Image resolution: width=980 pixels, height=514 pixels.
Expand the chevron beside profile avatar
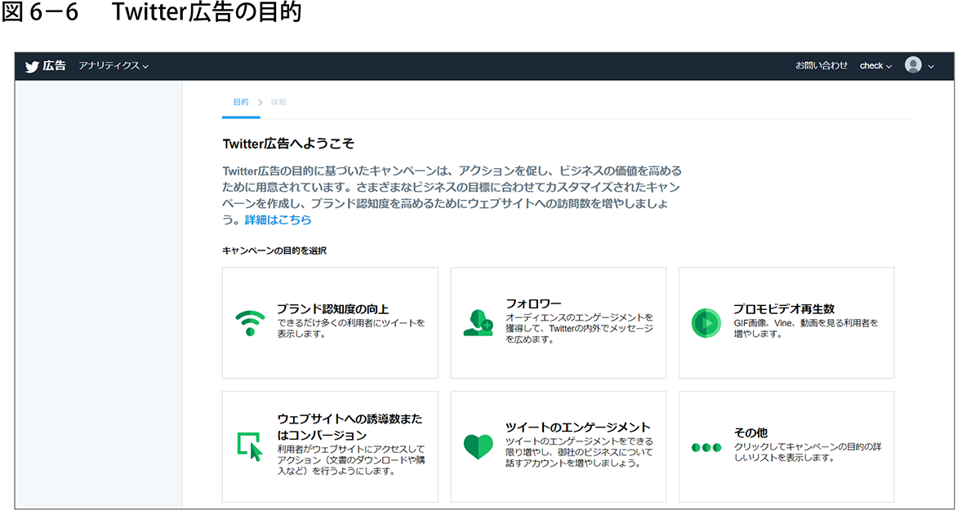click(931, 66)
